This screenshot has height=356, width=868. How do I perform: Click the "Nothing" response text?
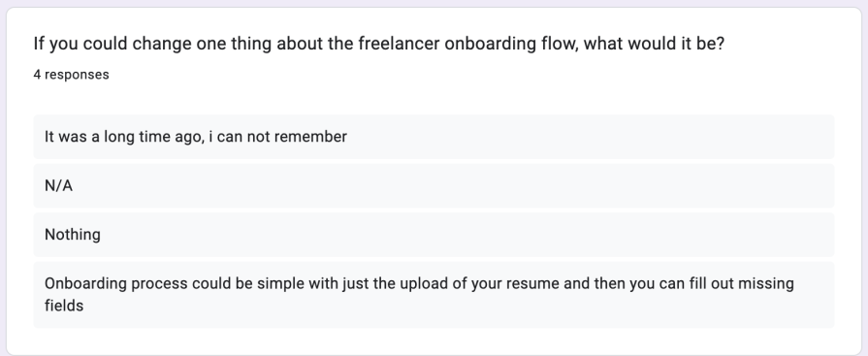[x=73, y=234]
